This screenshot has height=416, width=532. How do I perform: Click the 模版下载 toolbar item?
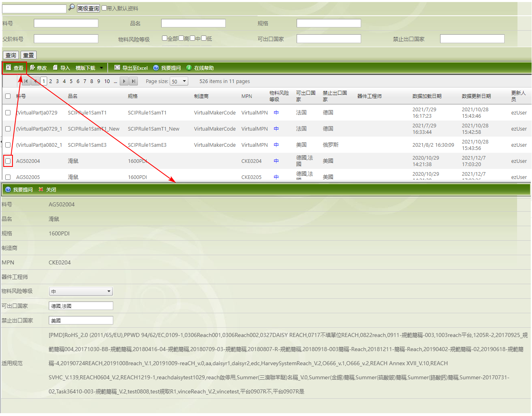pyautogui.click(x=85, y=68)
